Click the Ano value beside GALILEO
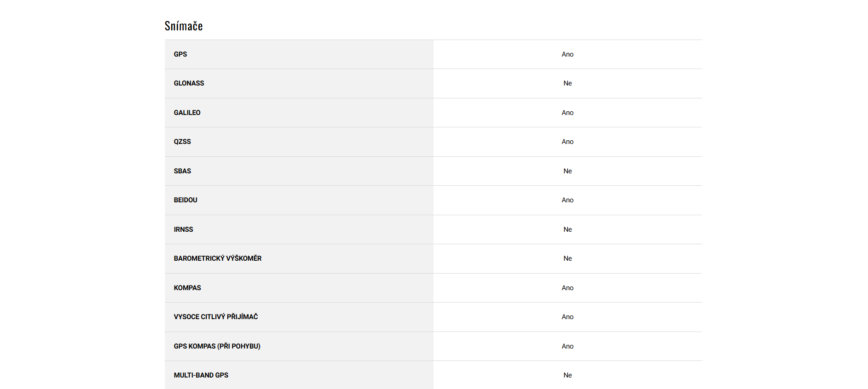Viewport: 868px width, 389px height. (568, 113)
